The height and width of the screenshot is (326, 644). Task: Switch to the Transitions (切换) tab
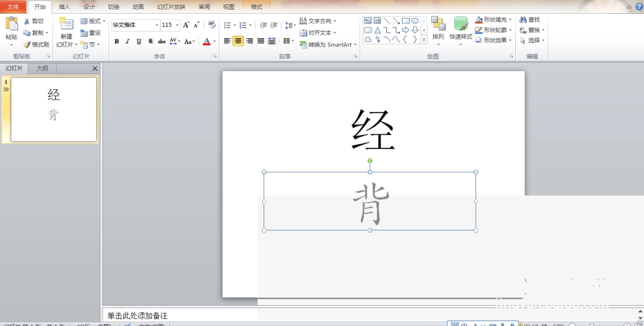tap(114, 7)
